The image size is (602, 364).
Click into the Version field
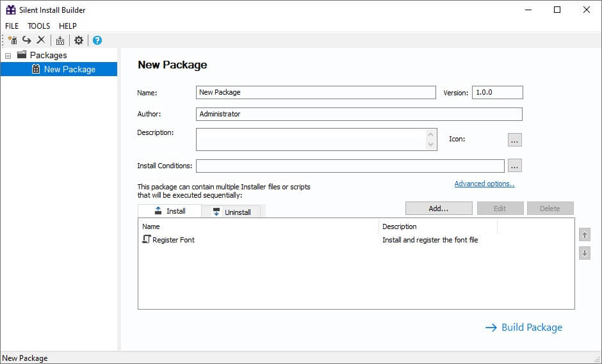tap(497, 92)
